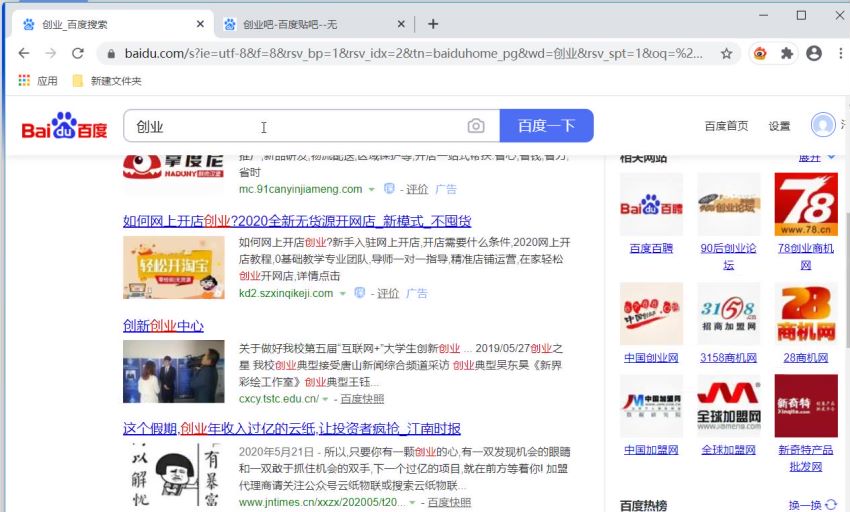Open the 创新创业中心 result title

[163, 326]
